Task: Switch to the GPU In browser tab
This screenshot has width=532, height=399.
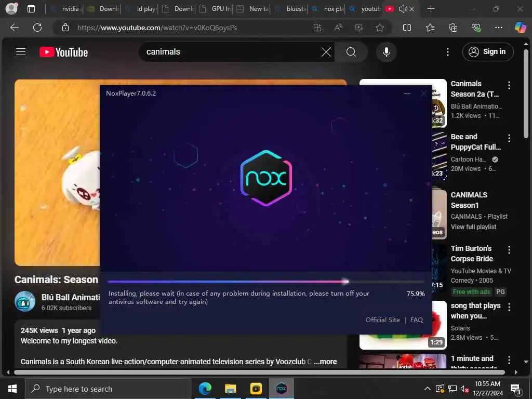Action: tap(215, 9)
